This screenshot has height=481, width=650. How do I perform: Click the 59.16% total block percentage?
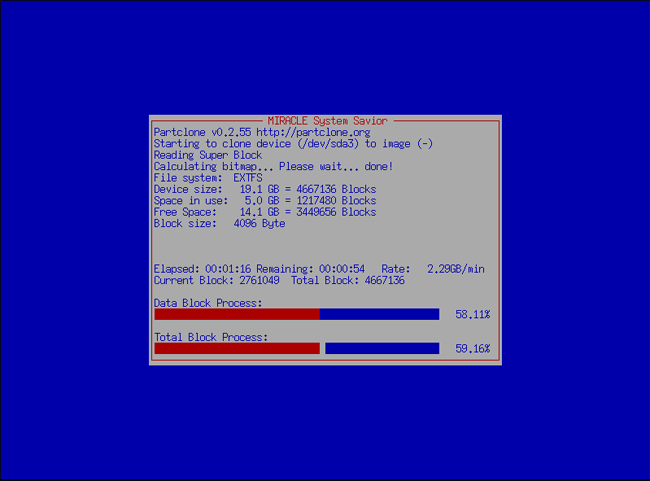(x=472, y=349)
